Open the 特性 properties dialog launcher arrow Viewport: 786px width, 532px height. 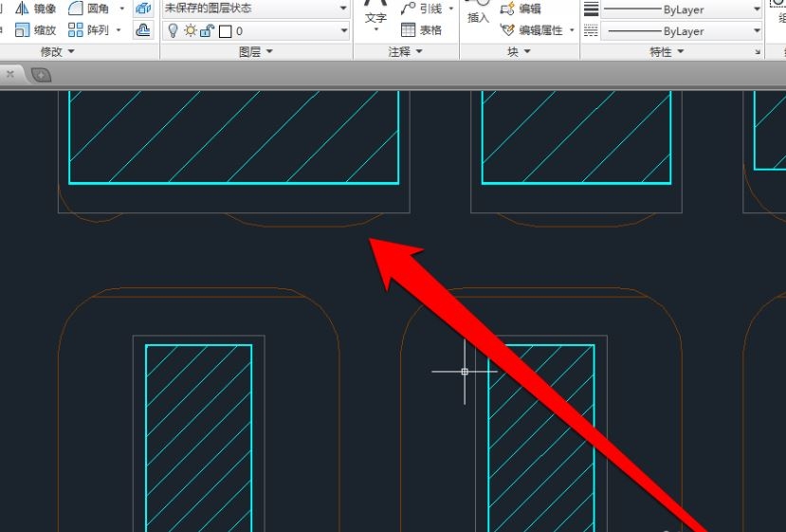pos(757,51)
